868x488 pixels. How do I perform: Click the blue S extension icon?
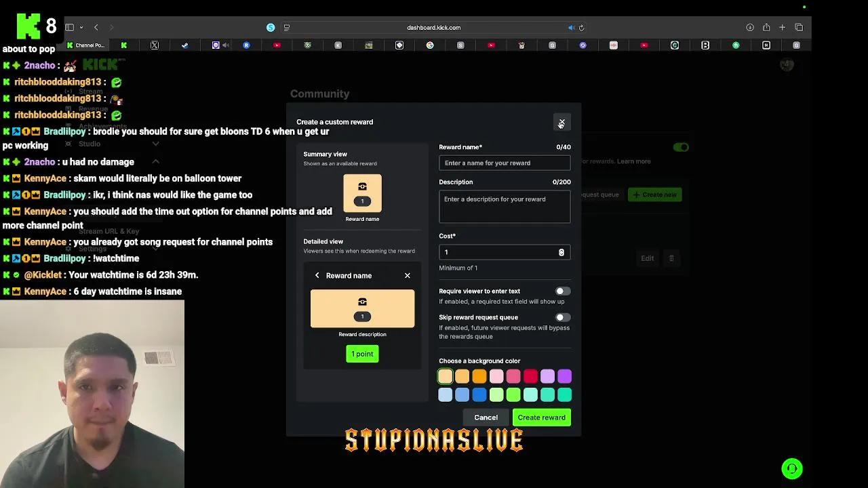271,28
